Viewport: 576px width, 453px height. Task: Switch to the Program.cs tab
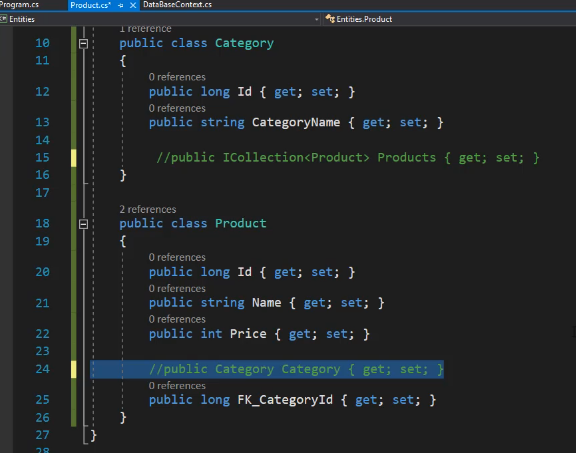(19, 5)
